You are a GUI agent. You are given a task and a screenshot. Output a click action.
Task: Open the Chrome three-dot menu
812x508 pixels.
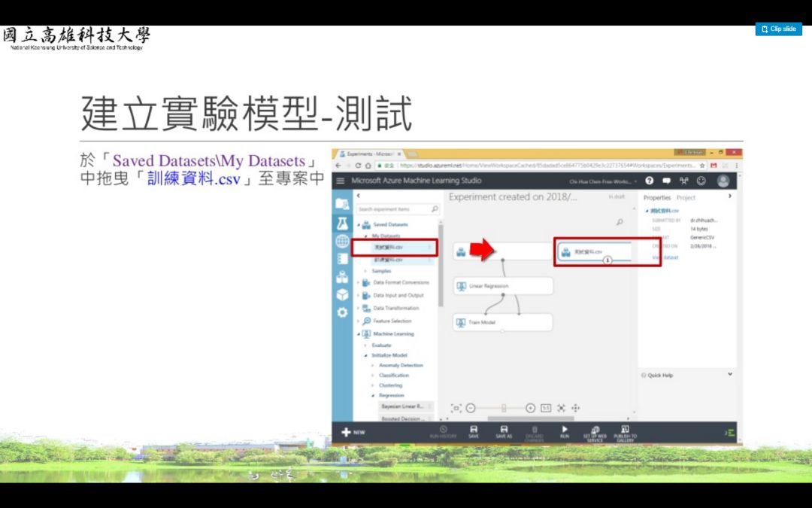[x=736, y=166]
